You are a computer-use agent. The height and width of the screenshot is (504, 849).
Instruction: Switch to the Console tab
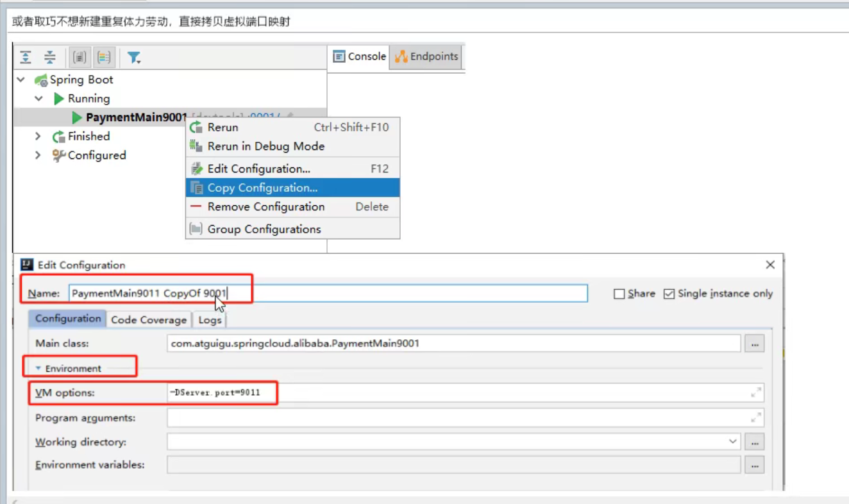(360, 56)
